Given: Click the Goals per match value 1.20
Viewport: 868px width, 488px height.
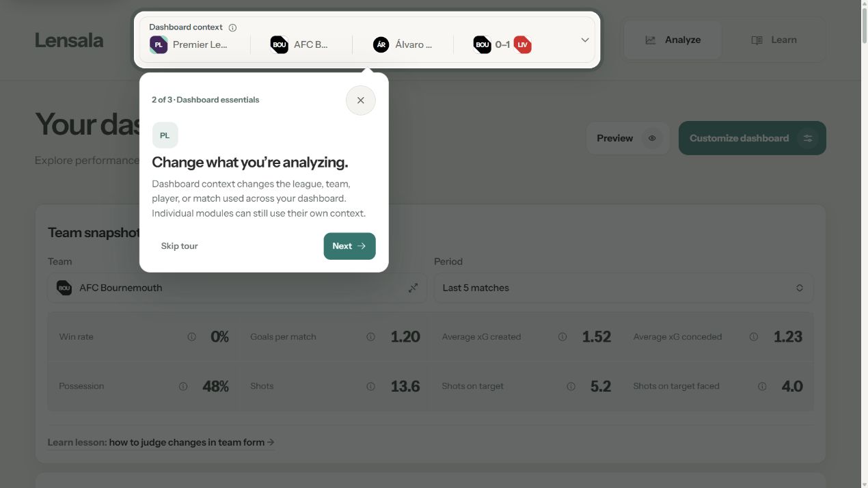Looking at the screenshot, I should [x=405, y=337].
